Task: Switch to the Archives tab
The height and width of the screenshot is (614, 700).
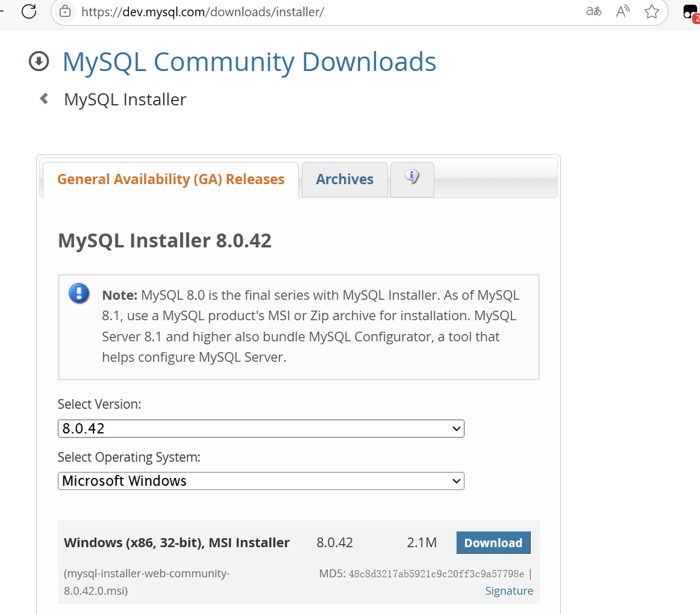Action: click(x=345, y=179)
